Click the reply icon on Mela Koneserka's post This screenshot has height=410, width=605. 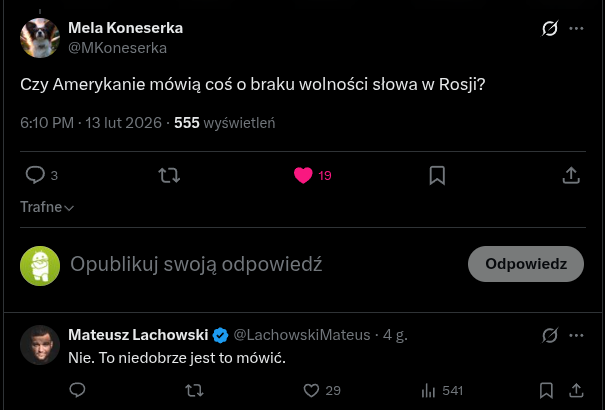(x=35, y=175)
